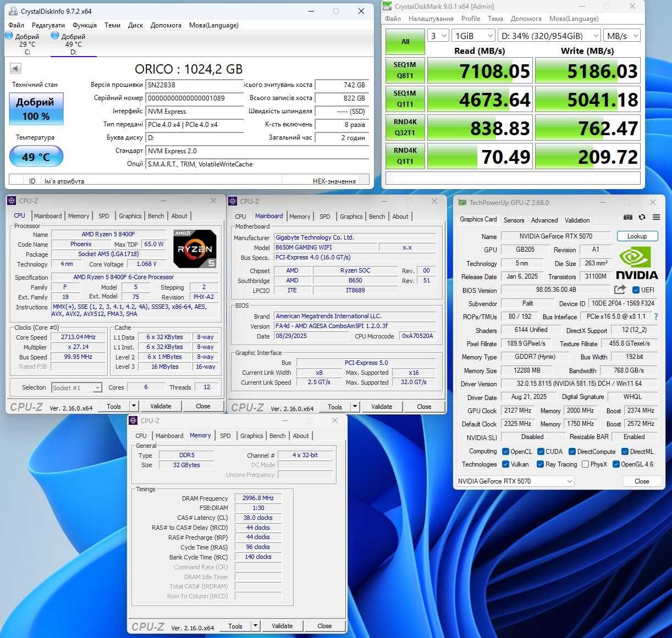Click the NVIDIA logo in GPU-Z
This screenshot has width=672, height=638.
click(x=637, y=263)
